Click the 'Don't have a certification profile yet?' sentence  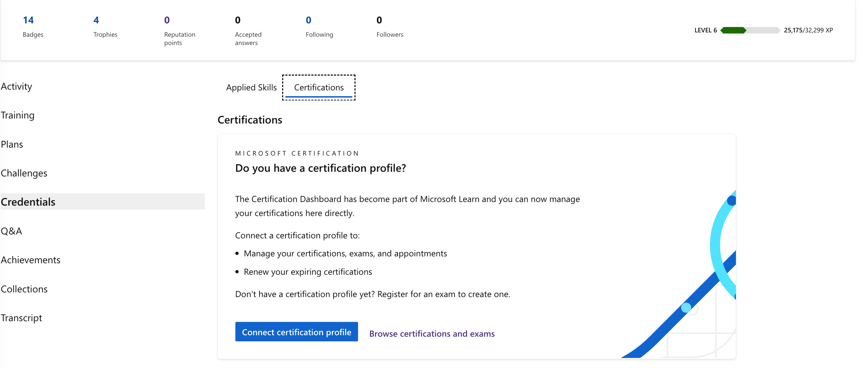click(x=372, y=294)
